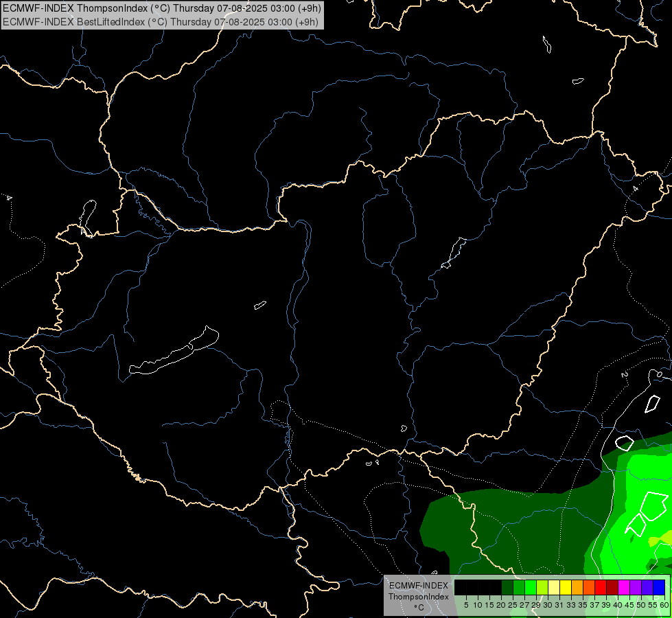Screen dimensions: 672x618
Task: Click the dark red 39–40 legend swatch
Action: [612, 587]
